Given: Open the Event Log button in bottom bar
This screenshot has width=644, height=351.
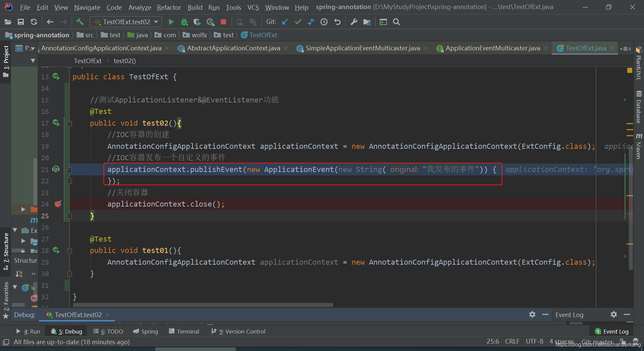Looking at the screenshot, I should coord(612,332).
